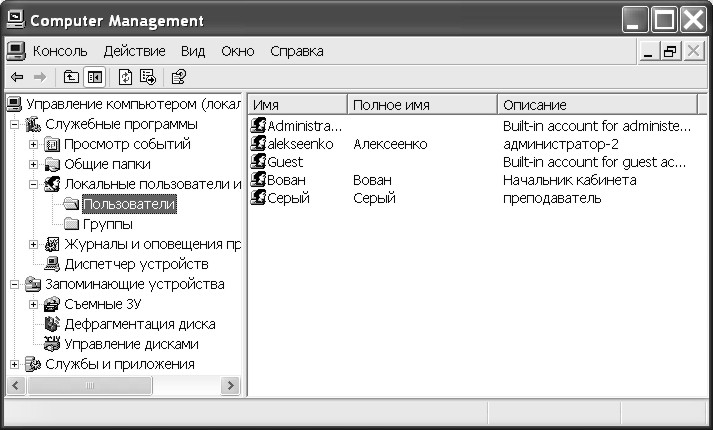Screen dimensions: 713x430
Task: Click the Forward arrow toolbar icon
Action: [x=40, y=77]
